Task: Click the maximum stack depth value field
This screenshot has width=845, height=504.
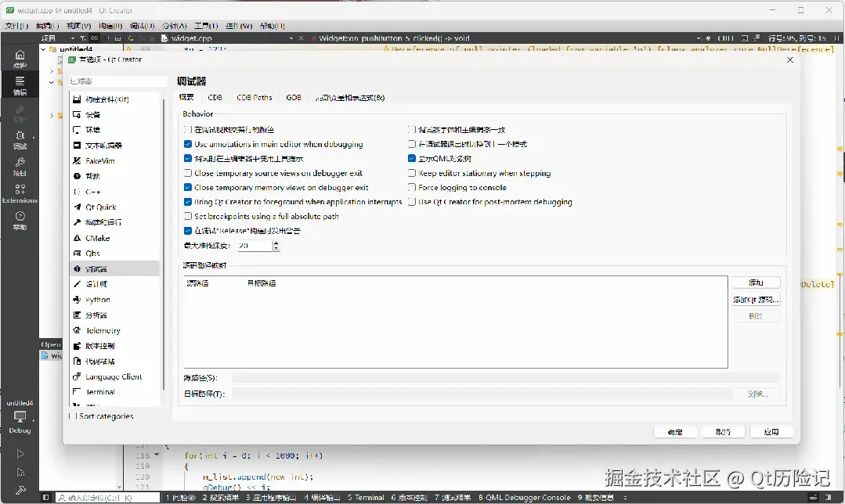Action: (x=255, y=246)
